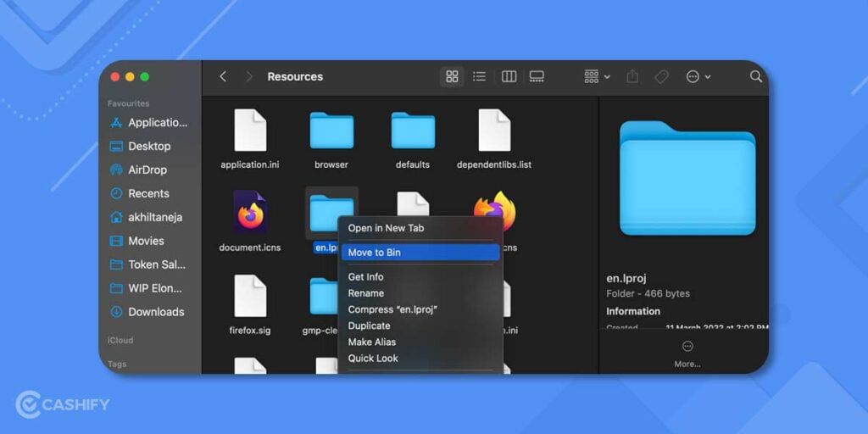The image size is (868, 434).
Task: Select the gmp-cle... folder icon
Action: (324, 297)
